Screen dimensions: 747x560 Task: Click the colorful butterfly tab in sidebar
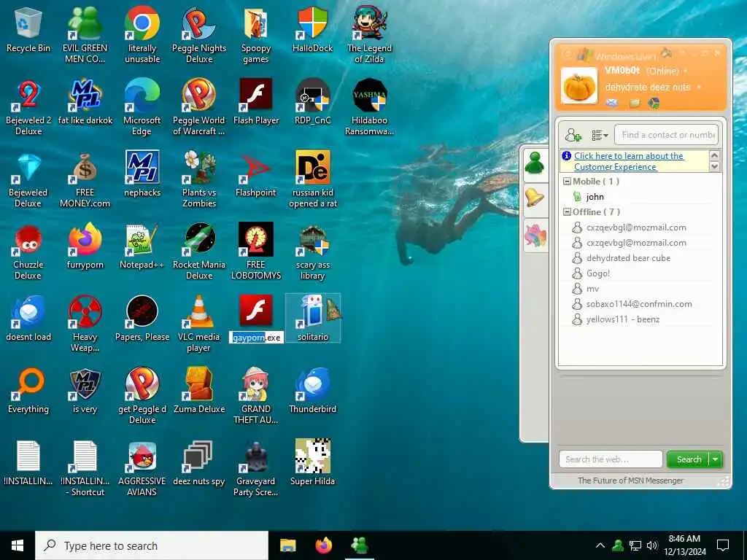pos(535,236)
